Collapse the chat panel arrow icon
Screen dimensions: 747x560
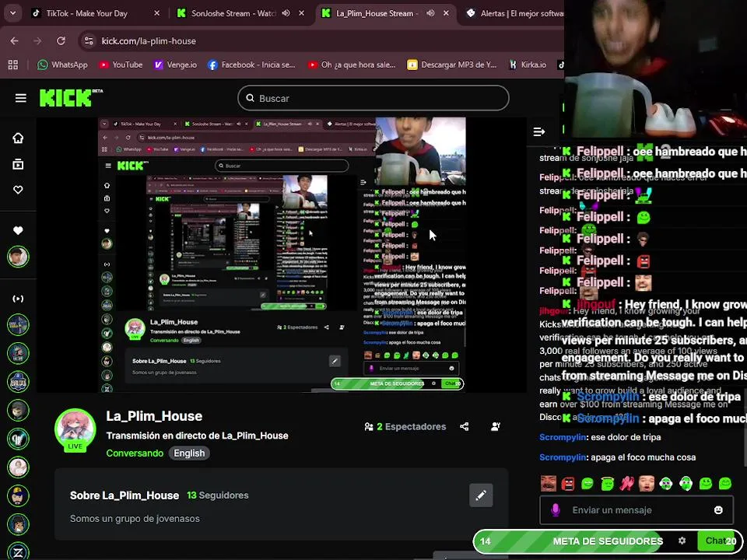pyautogui.click(x=538, y=131)
